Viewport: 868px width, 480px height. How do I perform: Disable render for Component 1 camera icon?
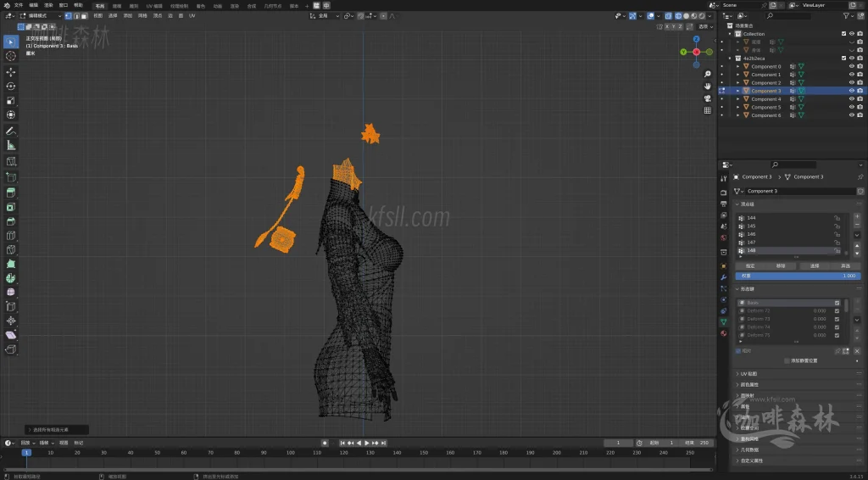click(x=860, y=75)
